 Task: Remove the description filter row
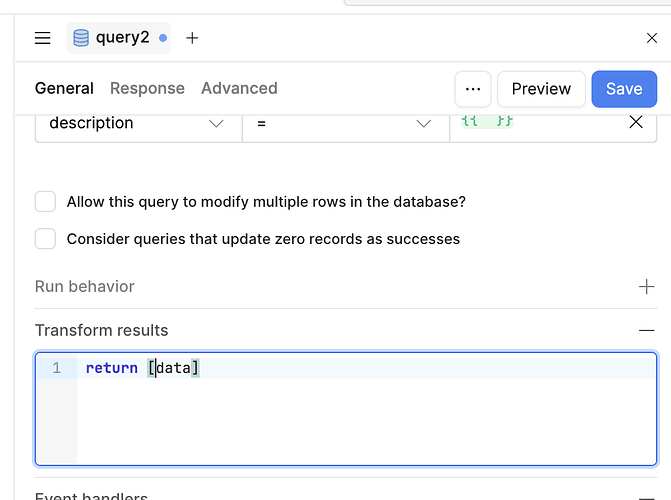click(635, 123)
